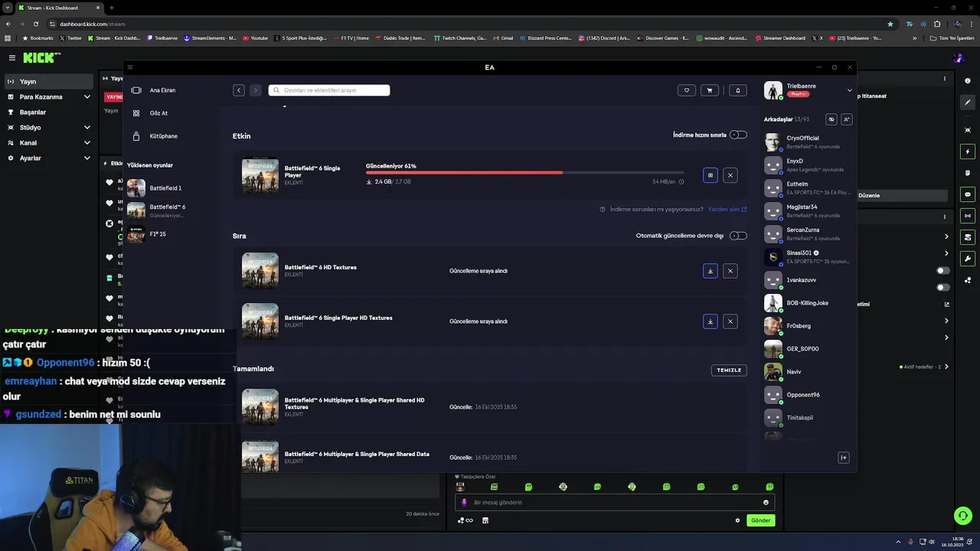Click the EA search field
Screen dimensions: 980x551
(x=329, y=90)
